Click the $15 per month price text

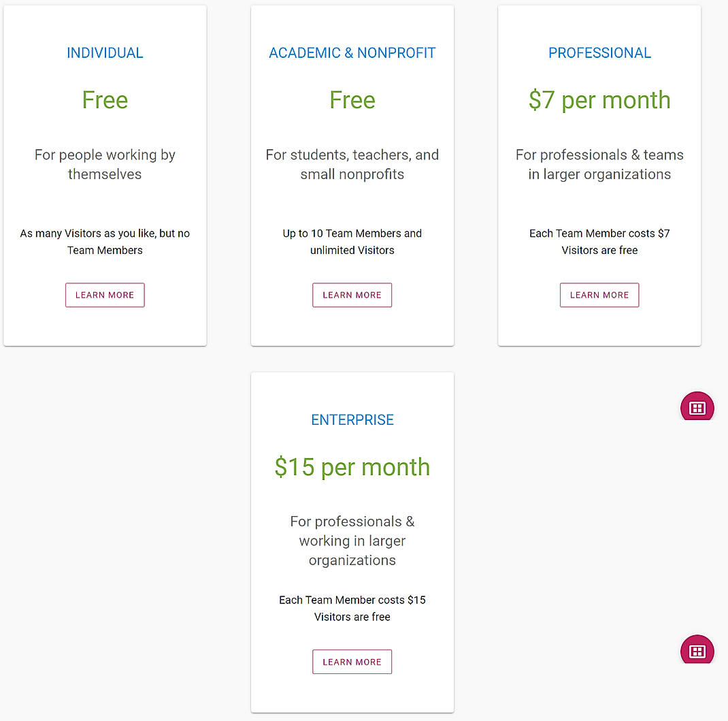click(352, 467)
